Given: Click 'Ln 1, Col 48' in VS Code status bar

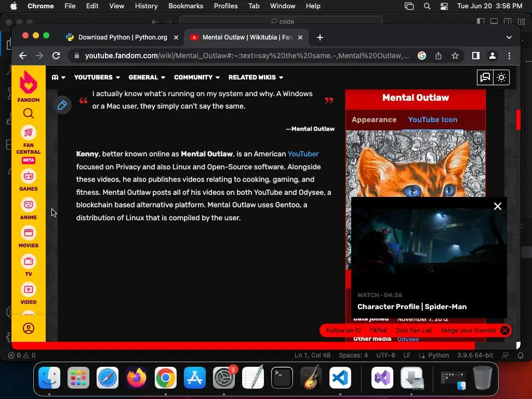Looking at the screenshot, I should [x=312, y=355].
